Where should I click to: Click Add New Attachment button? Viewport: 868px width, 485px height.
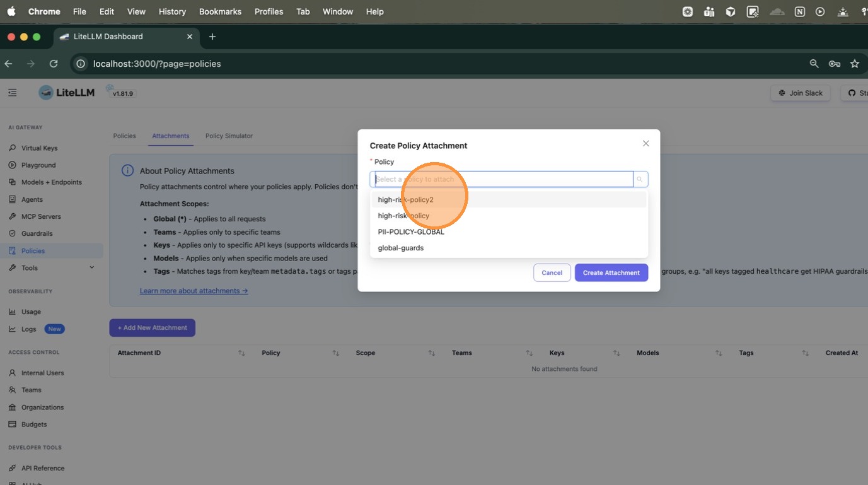pos(152,328)
